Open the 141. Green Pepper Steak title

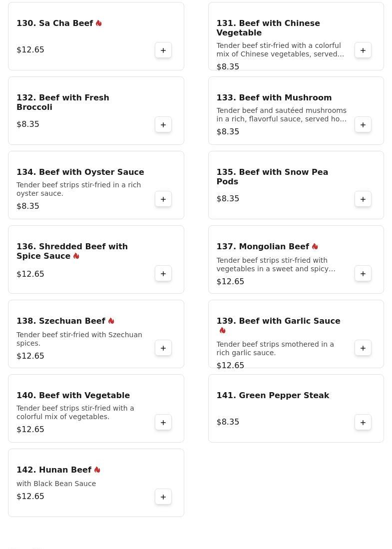coord(273,395)
